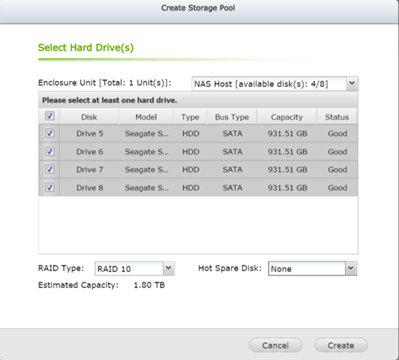Click the SATA bus type cell of Drive 8
This screenshot has height=360, width=399.
[x=232, y=188]
